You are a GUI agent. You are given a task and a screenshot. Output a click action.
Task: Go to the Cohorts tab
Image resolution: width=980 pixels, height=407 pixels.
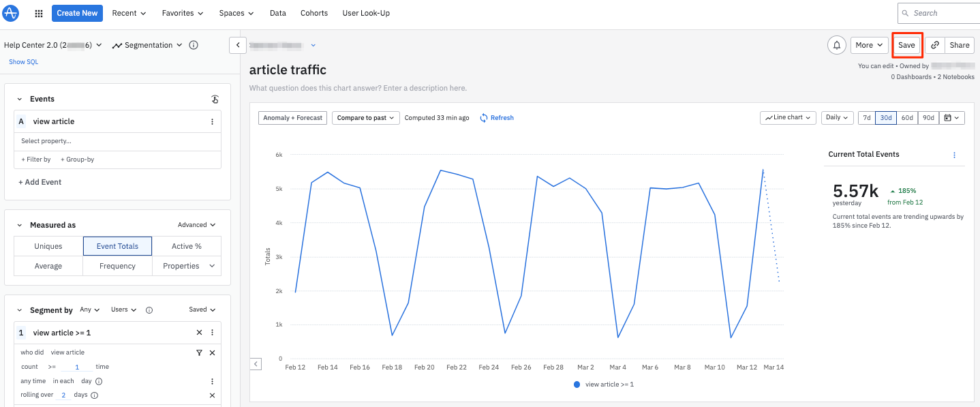click(x=313, y=13)
